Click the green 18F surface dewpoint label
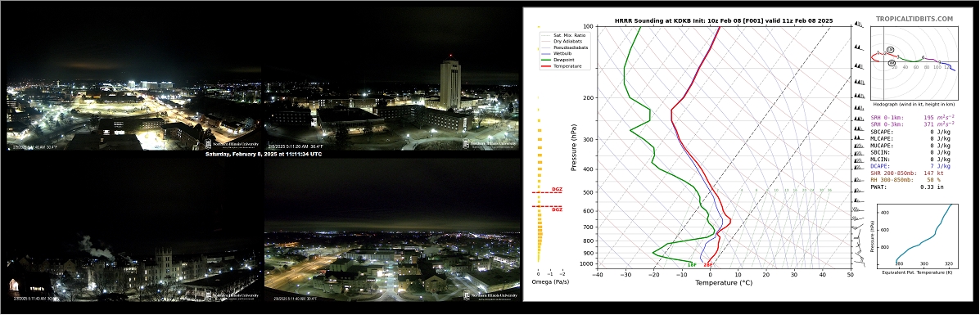Image resolution: width=980 pixels, height=315 pixels. [692, 265]
